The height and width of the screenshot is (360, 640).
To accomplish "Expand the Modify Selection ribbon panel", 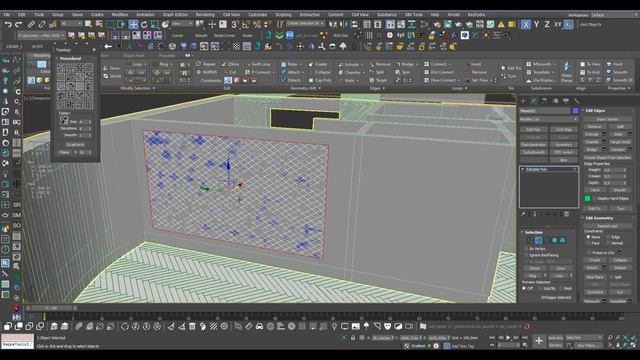I will click(x=138, y=88).
